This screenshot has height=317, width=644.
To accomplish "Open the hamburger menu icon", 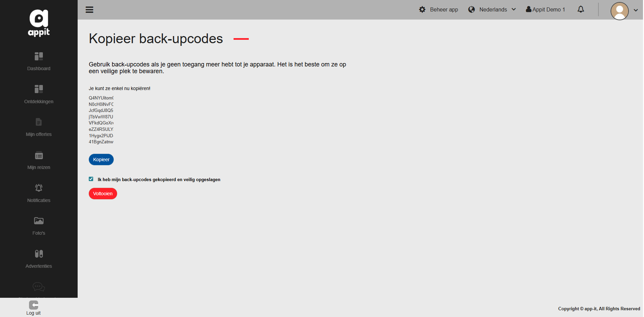I will tap(89, 10).
